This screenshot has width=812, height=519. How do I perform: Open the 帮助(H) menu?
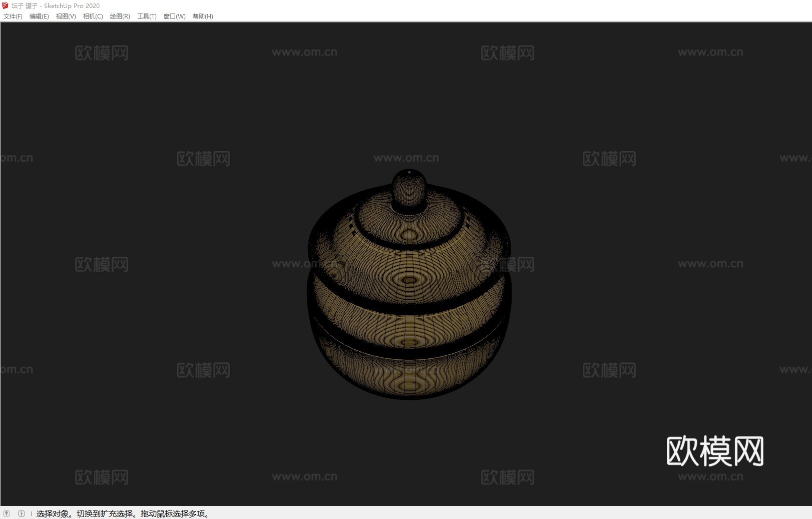(x=203, y=17)
